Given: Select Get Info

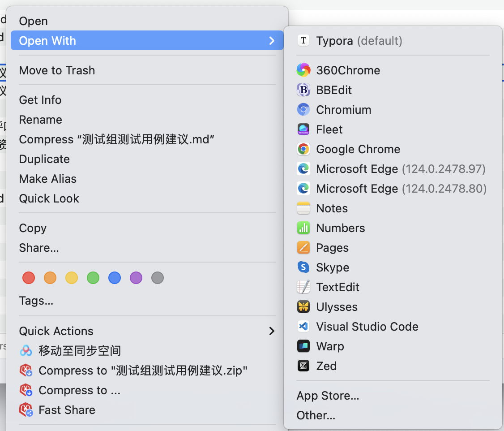Looking at the screenshot, I should [147, 100].
